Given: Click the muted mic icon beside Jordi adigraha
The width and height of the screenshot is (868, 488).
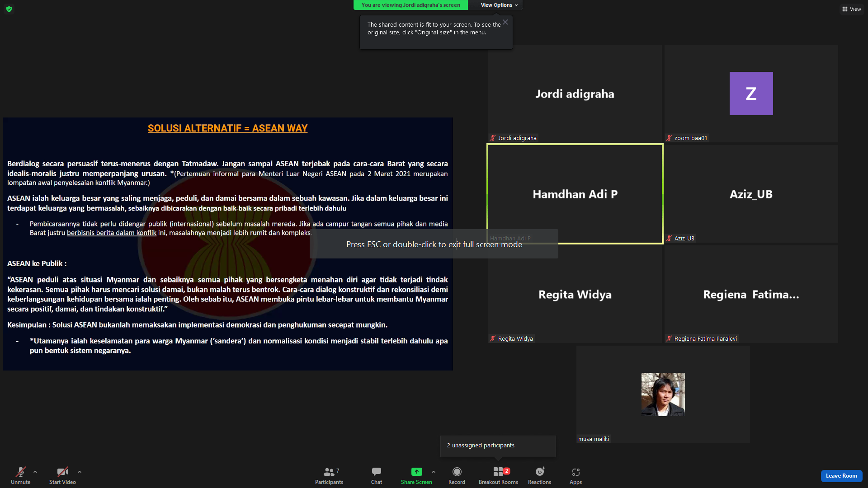Looking at the screenshot, I should pyautogui.click(x=493, y=138).
